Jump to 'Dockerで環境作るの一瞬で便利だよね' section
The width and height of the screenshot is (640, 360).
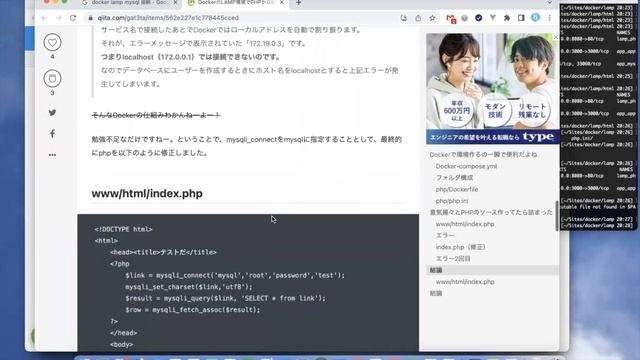tap(483, 155)
